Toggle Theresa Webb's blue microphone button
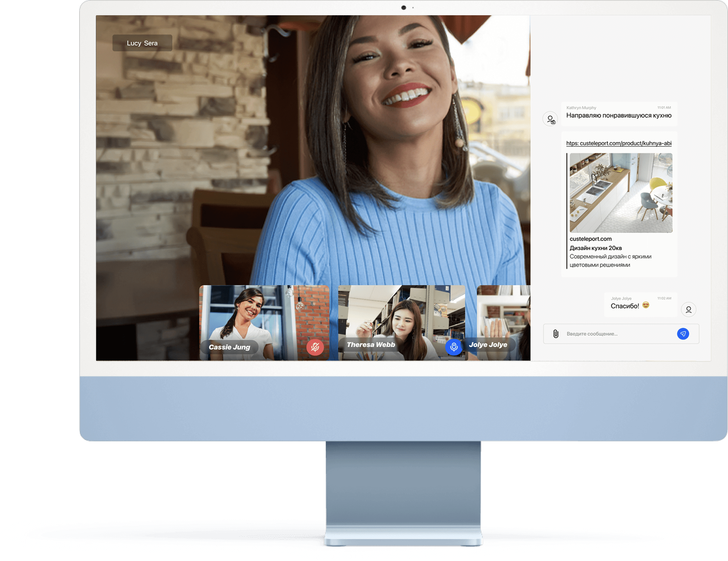Screen dimensions: 728x561 click(454, 346)
